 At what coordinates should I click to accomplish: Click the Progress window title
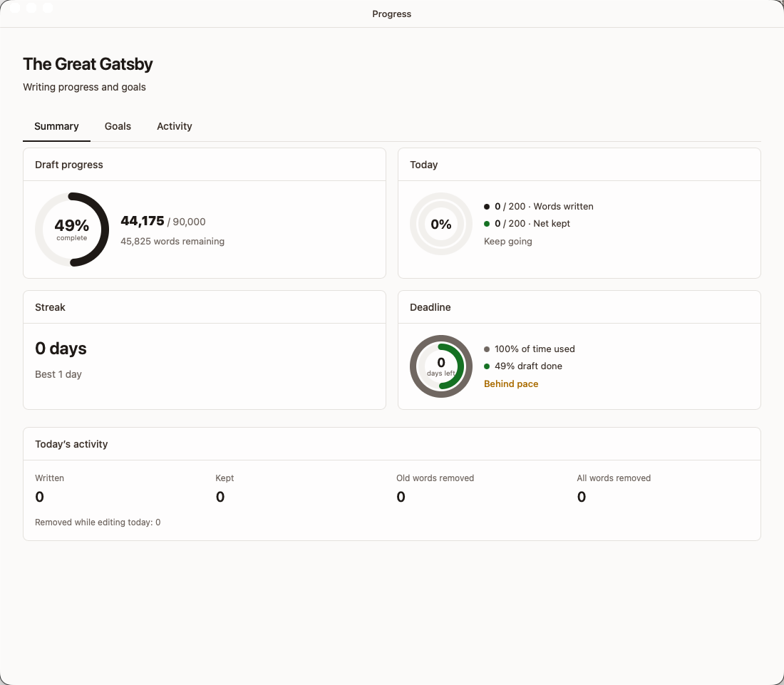[392, 14]
